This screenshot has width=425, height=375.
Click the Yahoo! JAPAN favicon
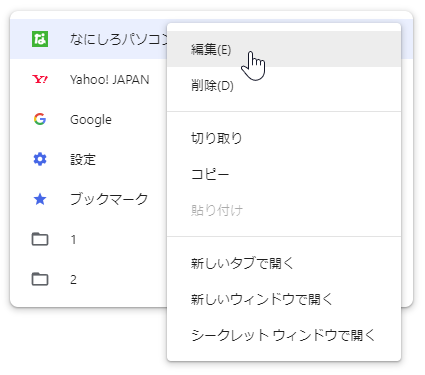(x=40, y=79)
